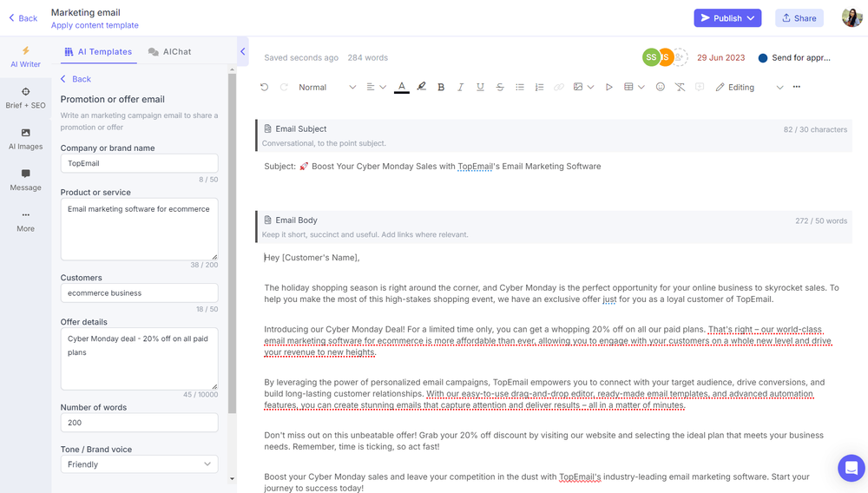Click the left panel scrollbar
868x493 pixels.
point(232,243)
